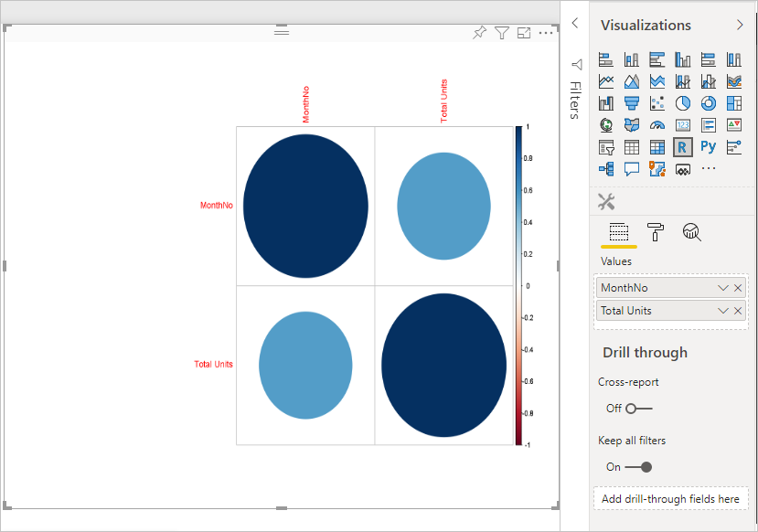This screenshot has width=758, height=532.
Task: Open the MonthNo field dropdown
Action: (722, 287)
